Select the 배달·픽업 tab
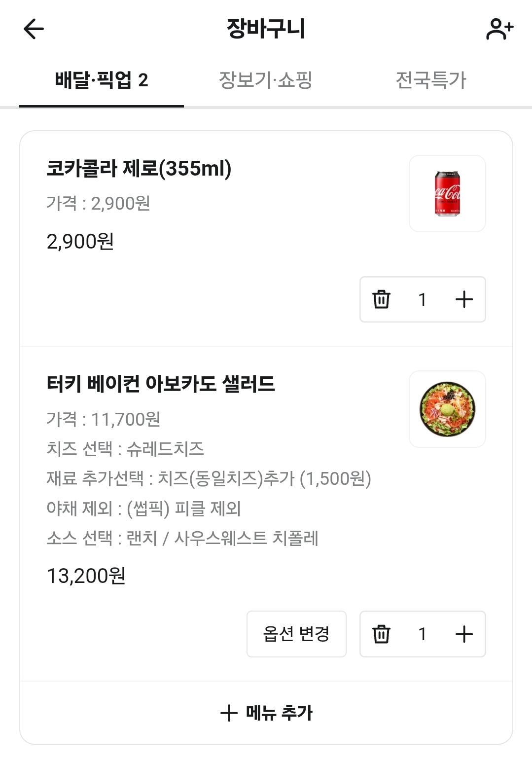Viewport: 532px width, 762px height. pyautogui.click(x=102, y=80)
